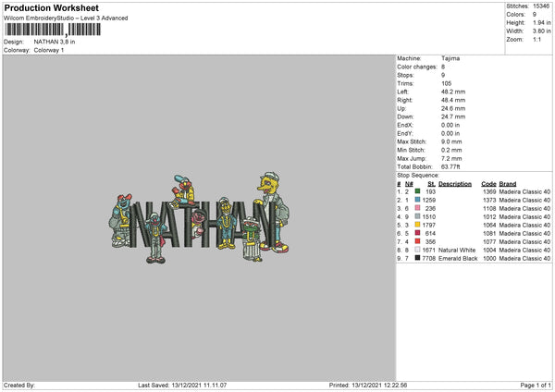Viewport: 555px width, 392px height.
Task: Click the 'Production Worksheet' title
Action: pos(51,7)
